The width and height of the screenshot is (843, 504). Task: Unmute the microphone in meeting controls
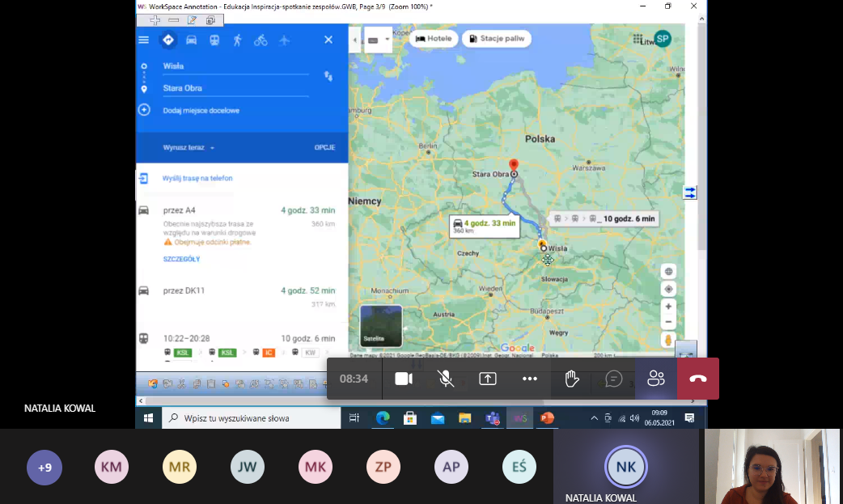coord(445,379)
